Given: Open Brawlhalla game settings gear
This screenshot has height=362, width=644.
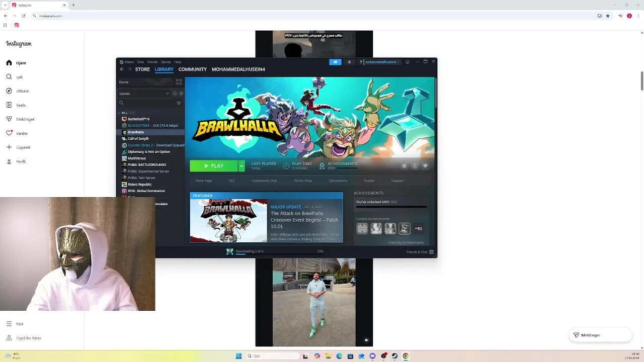Looking at the screenshot, I should coord(404,166).
